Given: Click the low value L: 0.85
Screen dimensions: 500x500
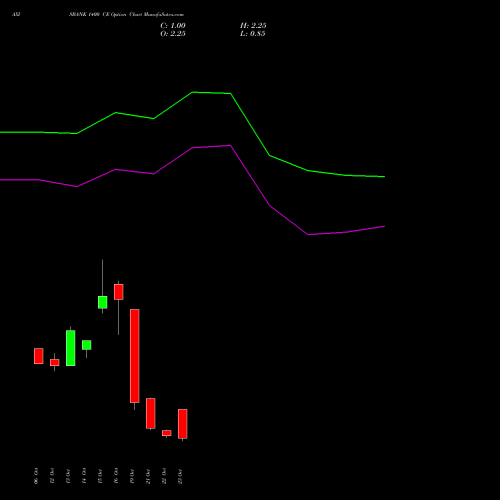Looking at the screenshot, I should coord(253,34).
